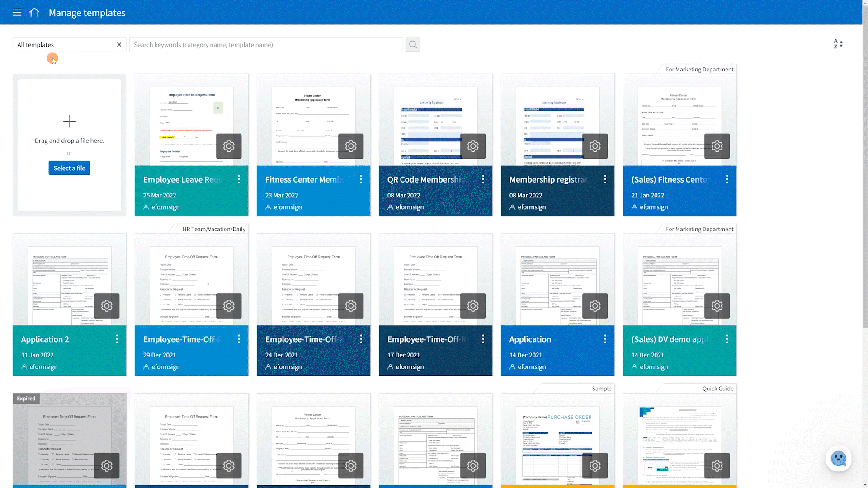The width and height of the screenshot is (868, 488).
Task: Open more options for 24 Dec 2021 template
Action: (361, 339)
